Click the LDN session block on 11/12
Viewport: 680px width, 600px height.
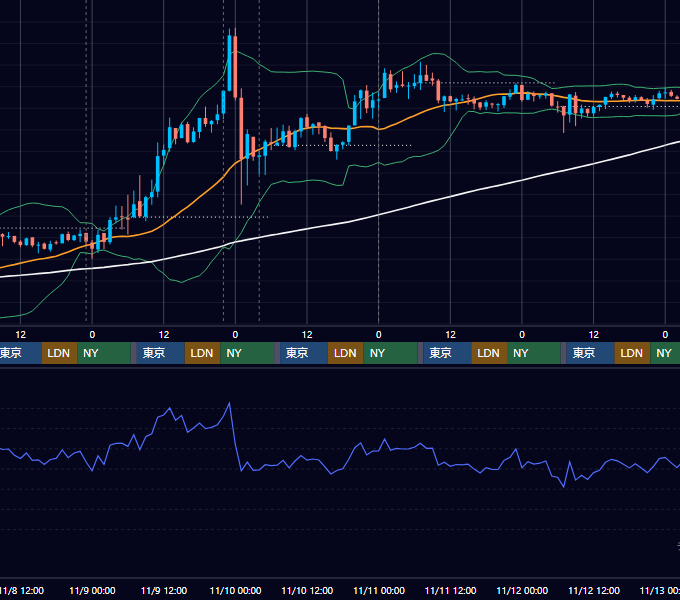[x=632, y=353]
